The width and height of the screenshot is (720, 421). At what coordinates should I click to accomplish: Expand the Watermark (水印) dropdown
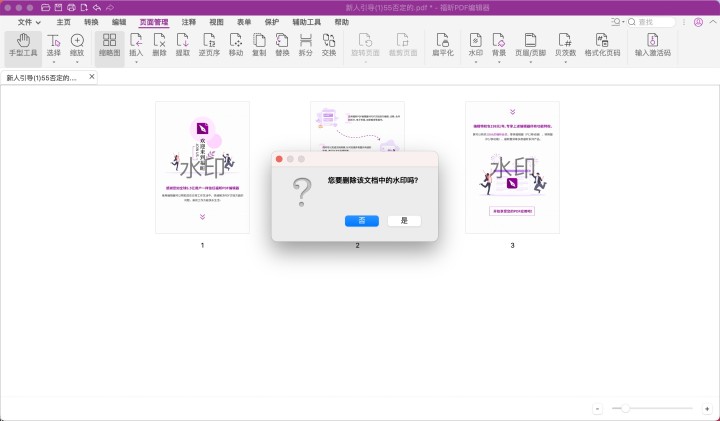click(x=475, y=61)
